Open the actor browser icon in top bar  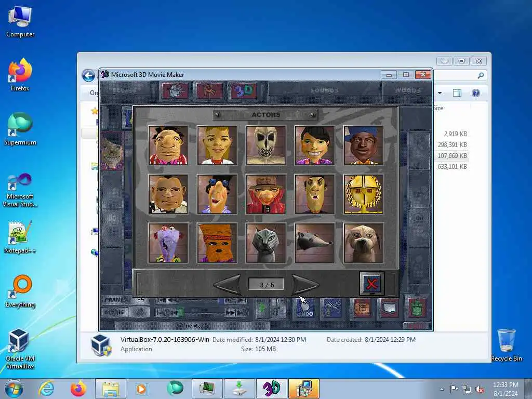pyautogui.click(x=175, y=91)
